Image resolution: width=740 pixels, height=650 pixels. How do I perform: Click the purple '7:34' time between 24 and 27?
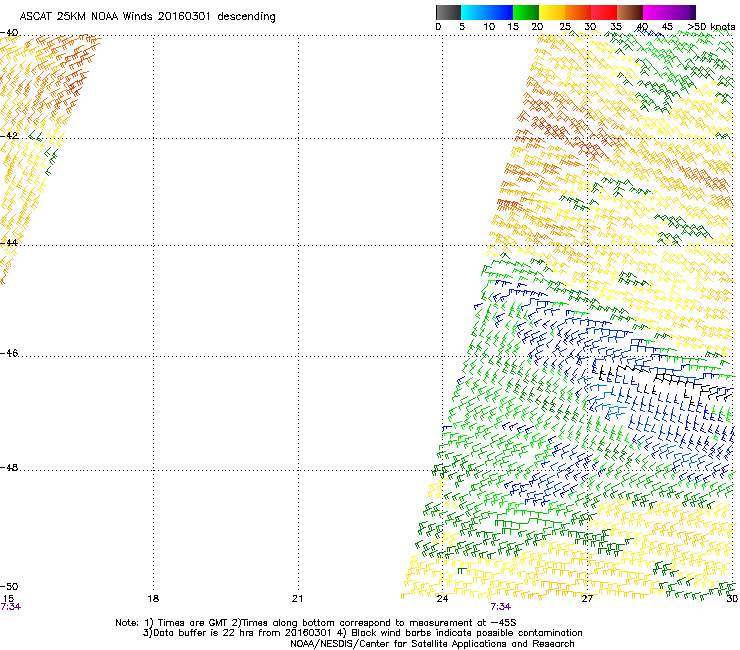pyautogui.click(x=500, y=607)
